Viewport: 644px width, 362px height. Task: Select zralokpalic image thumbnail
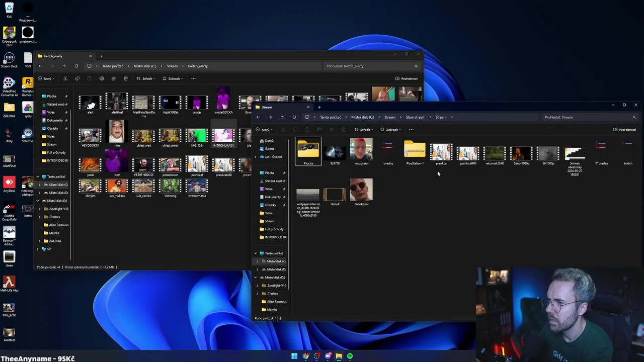(361, 192)
